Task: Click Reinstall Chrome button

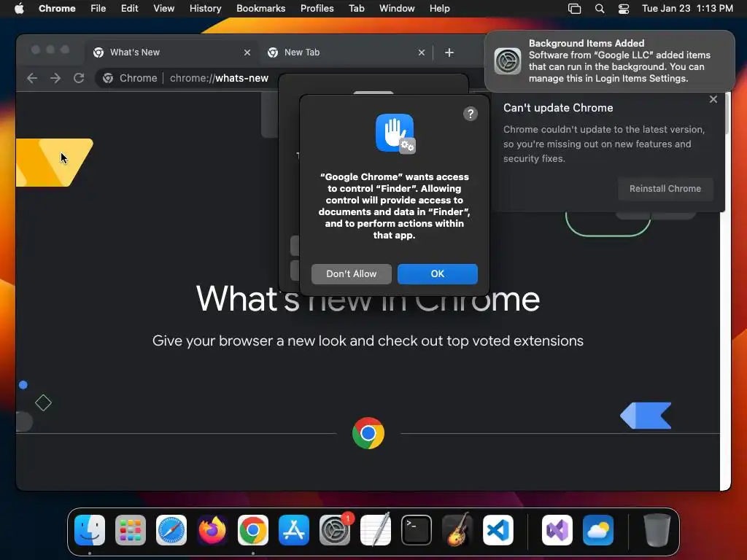Action: (x=665, y=189)
